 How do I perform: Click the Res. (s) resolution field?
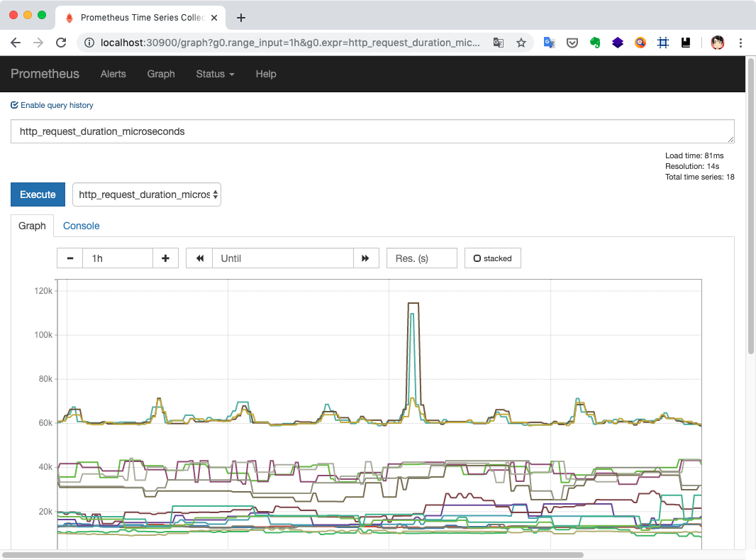(x=422, y=258)
